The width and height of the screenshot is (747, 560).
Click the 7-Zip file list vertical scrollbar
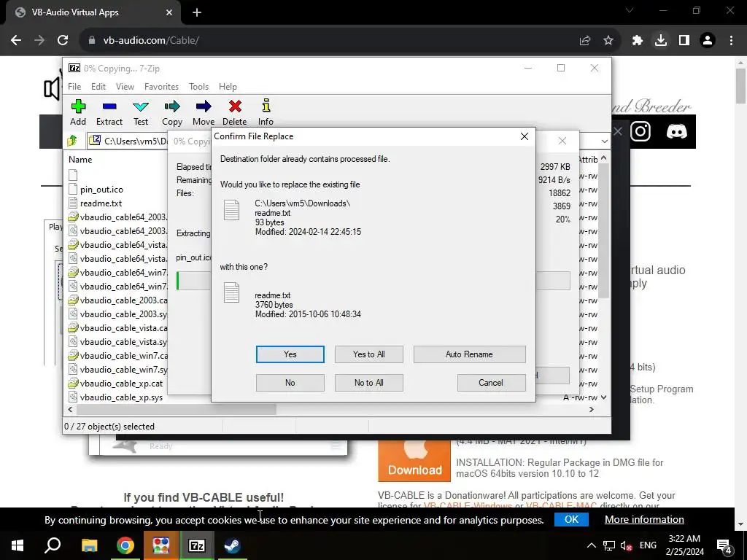[x=603, y=231]
